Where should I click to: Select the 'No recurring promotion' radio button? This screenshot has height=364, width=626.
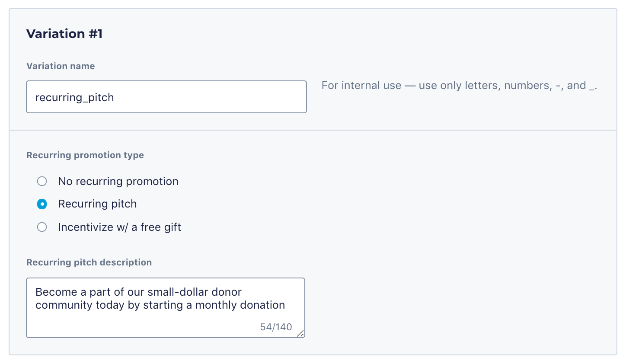tap(42, 181)
